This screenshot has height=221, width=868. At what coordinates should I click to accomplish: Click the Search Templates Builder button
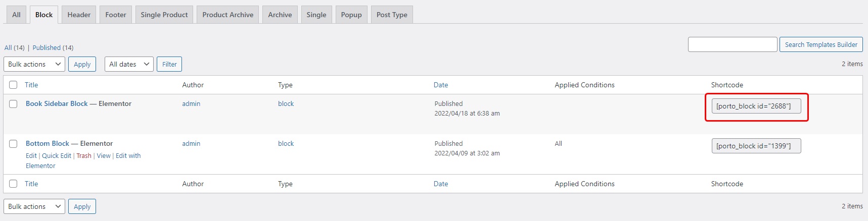coord(821,44)
